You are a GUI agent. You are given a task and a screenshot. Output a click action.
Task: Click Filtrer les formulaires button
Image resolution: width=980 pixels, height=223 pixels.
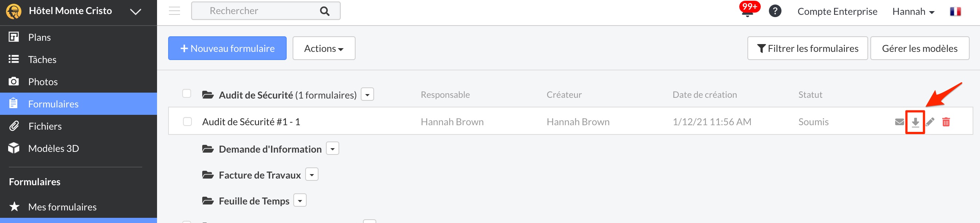tap(807, 48)
